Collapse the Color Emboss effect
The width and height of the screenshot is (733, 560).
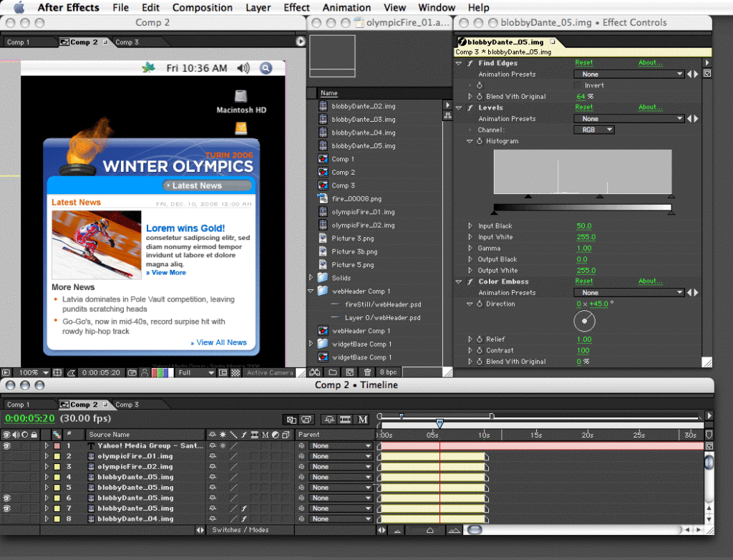[x=459, y=281]
